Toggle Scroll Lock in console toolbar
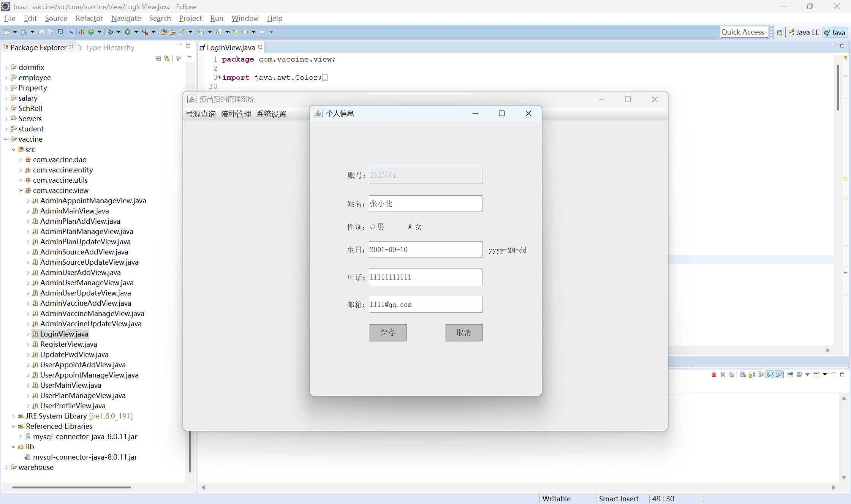 click(752, 374)
